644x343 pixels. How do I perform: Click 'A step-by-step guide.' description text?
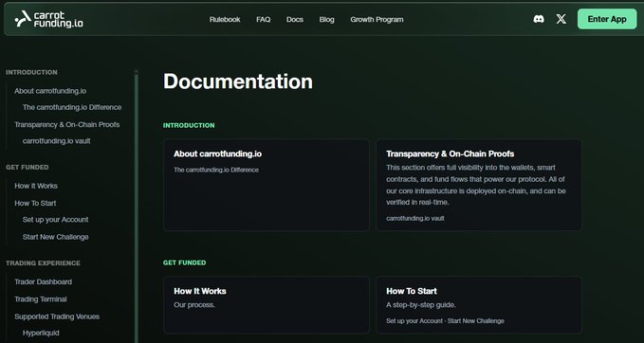pyautogui.click(x=420, y=305)
